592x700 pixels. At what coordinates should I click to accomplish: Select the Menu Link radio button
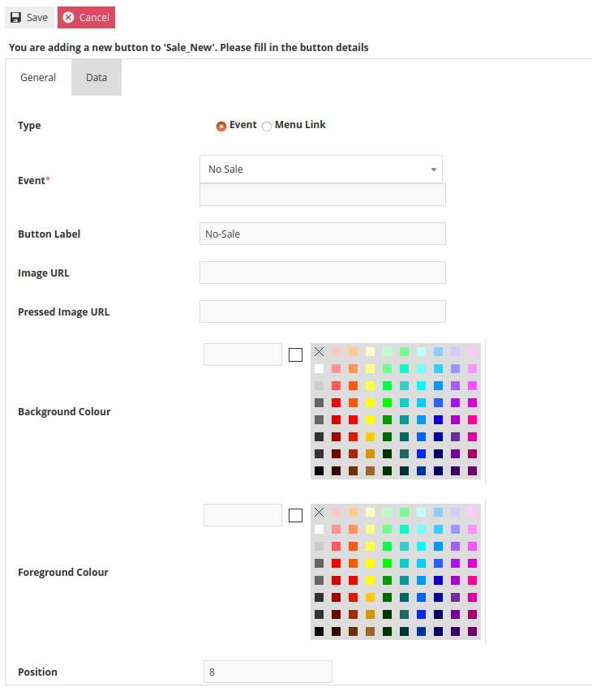click(x=266, y=125)
